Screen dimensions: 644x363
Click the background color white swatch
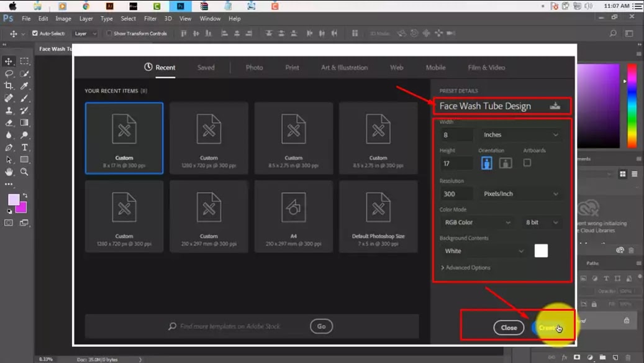(x=541, y=250)
